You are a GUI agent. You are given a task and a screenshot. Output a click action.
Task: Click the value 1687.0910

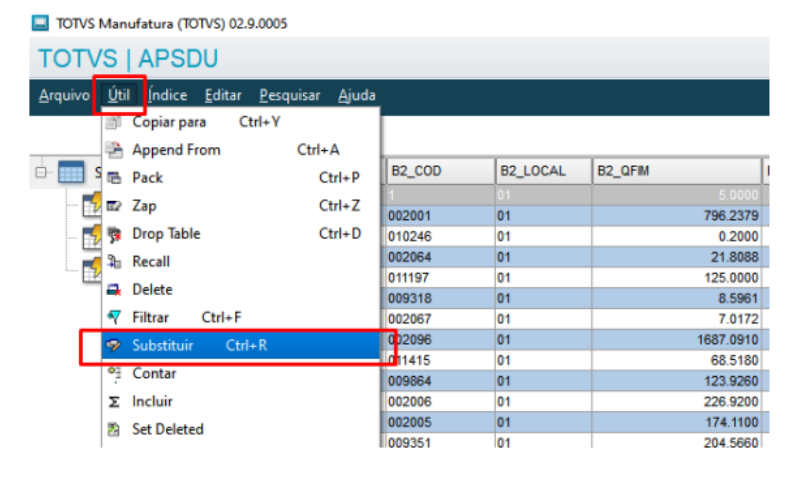point(728,340)
